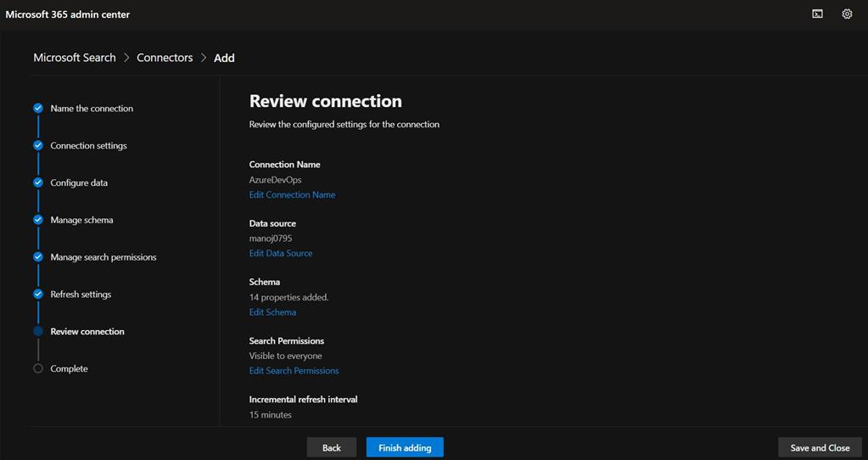Click Edit Connection Name link
This screenshot has width=868, height=460.
(x=292, y=195)
